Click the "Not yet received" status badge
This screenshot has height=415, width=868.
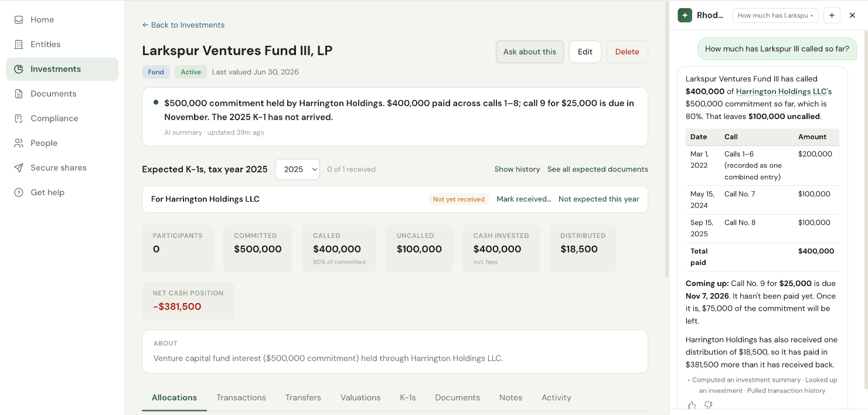tap(458, 199)
